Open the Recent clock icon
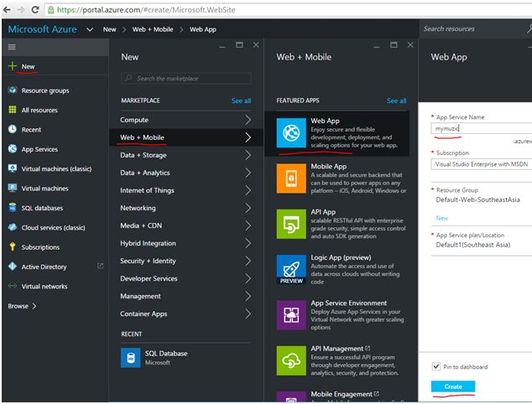The height and width of the screenshot is (404, 532). pyautogui.click(x=13, y=129)
